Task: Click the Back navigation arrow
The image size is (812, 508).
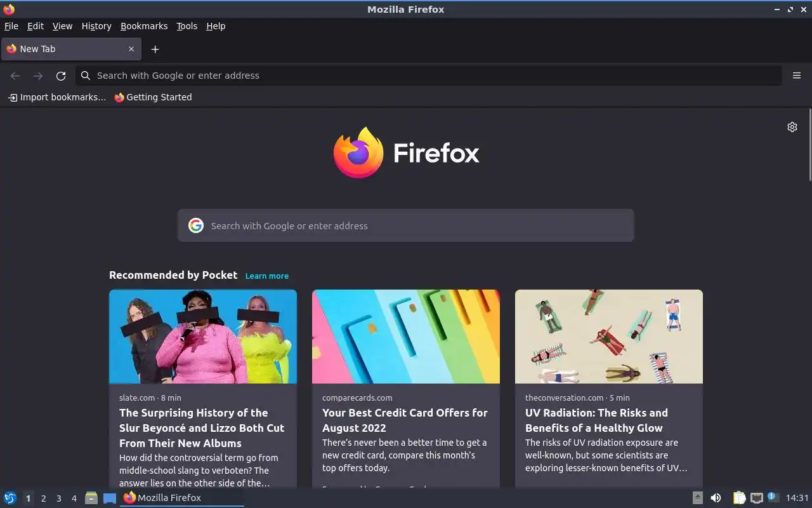Action: click(x=15, y=76)
